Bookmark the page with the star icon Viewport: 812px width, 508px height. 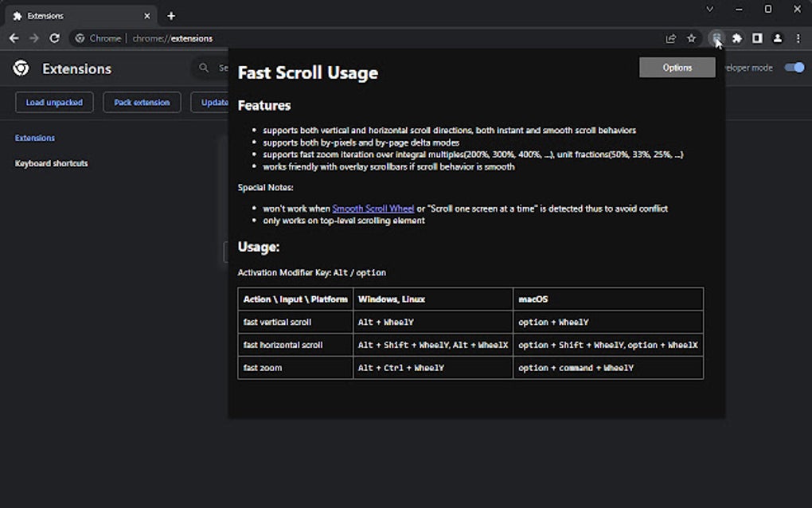pyautogui.click(x=691, y=37)
